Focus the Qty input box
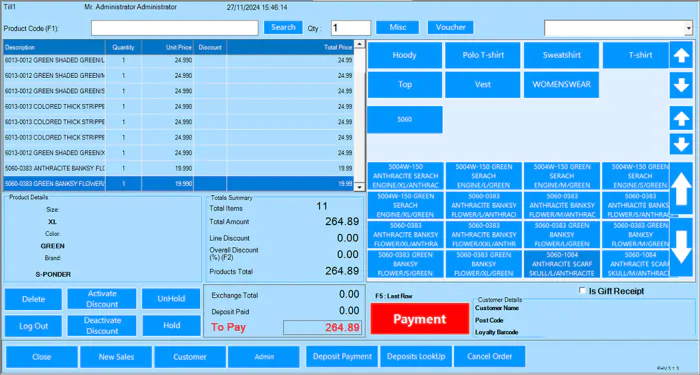The height and width of the screenshot is (375, 700). [x=350, y=28]
